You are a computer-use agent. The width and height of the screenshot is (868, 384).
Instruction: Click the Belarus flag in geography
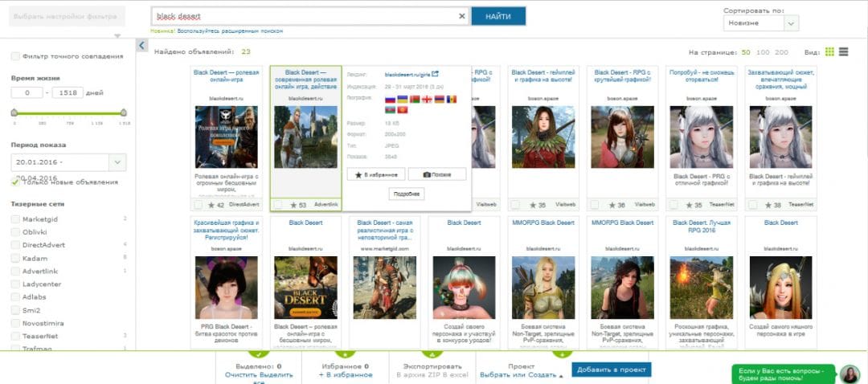pos(415,99)
